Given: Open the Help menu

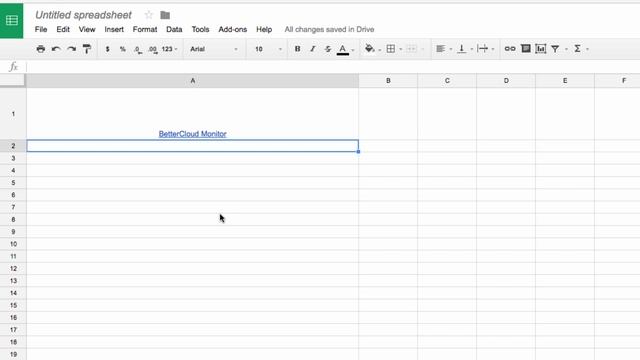Looking at the screenshot, I should (x=264, y=29).
